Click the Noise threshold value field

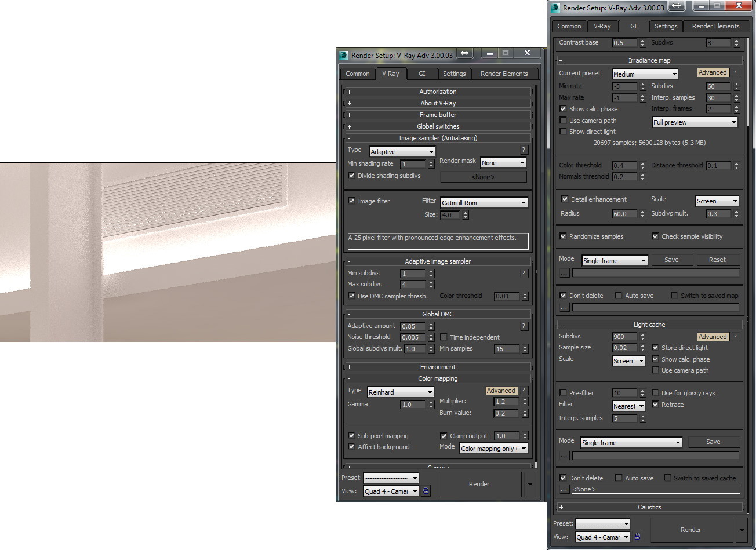(413, 337)
